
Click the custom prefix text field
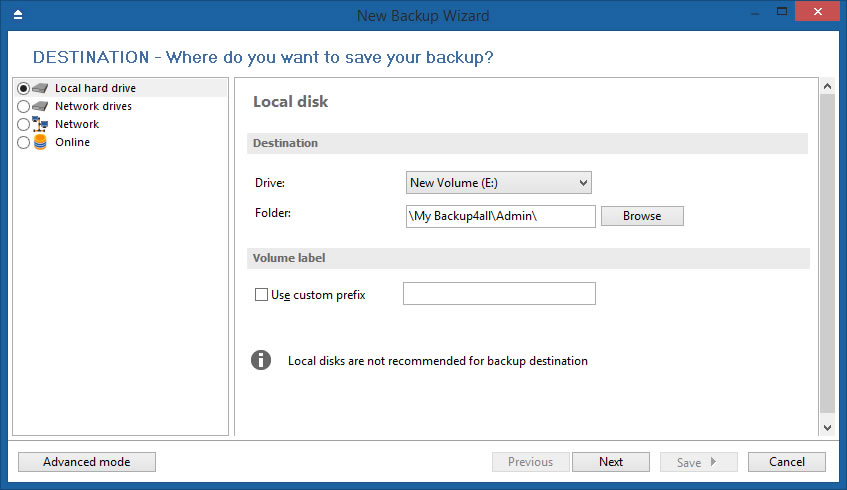pos(499,293)
